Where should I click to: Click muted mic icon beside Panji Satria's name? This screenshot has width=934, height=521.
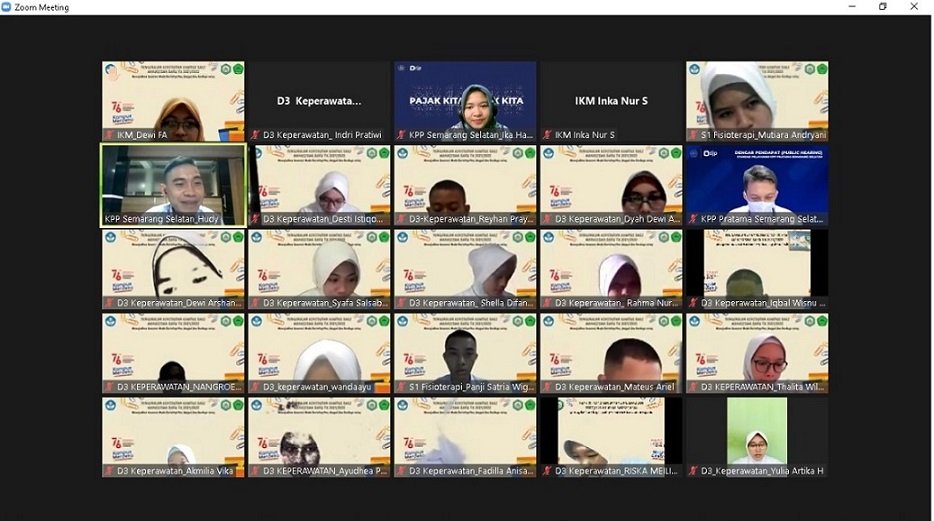point(401,387)
